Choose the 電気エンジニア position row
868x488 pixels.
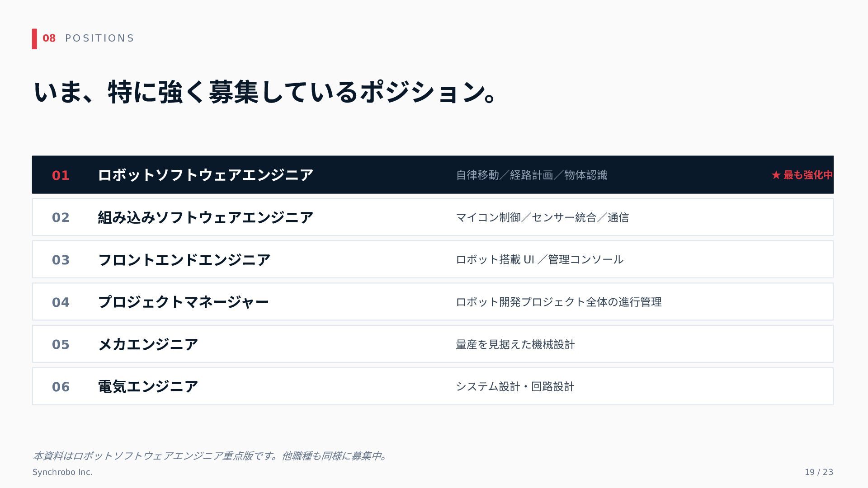(x=433, y=386)
